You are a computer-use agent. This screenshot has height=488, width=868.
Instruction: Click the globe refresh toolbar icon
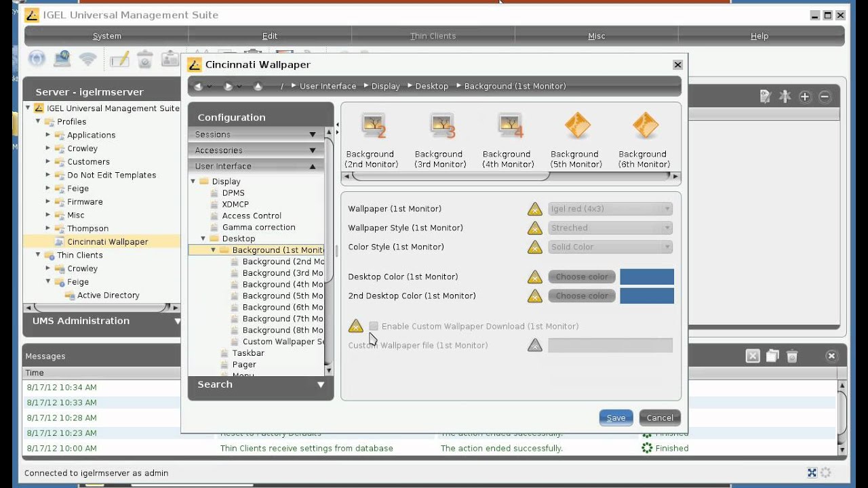[37, 59]
